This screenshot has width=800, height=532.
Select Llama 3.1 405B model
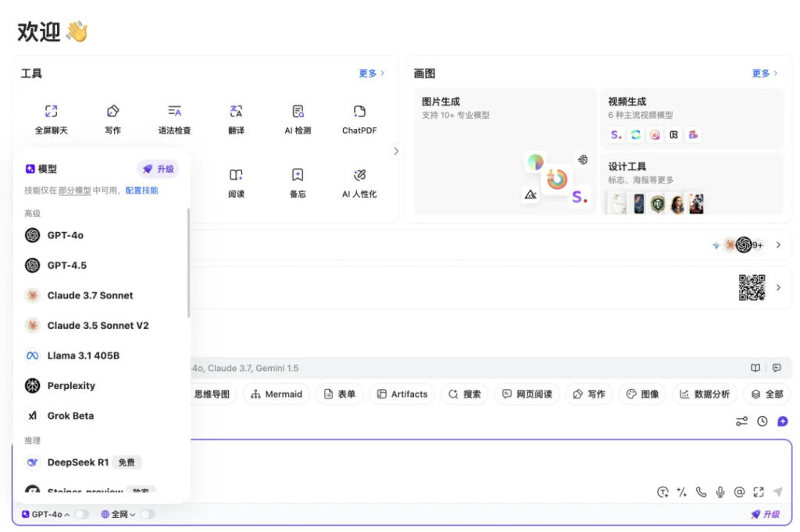point(102,355)
